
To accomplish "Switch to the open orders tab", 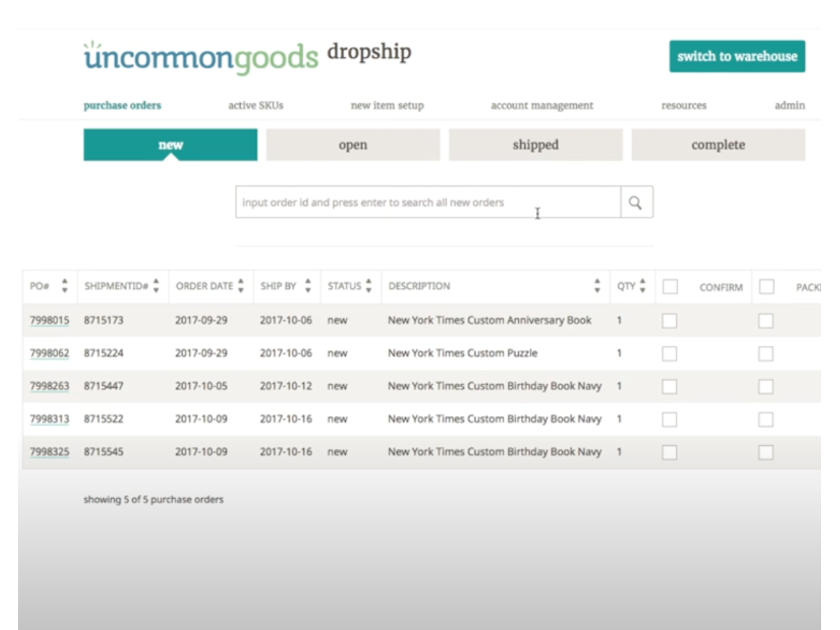I will pos(353,145).
